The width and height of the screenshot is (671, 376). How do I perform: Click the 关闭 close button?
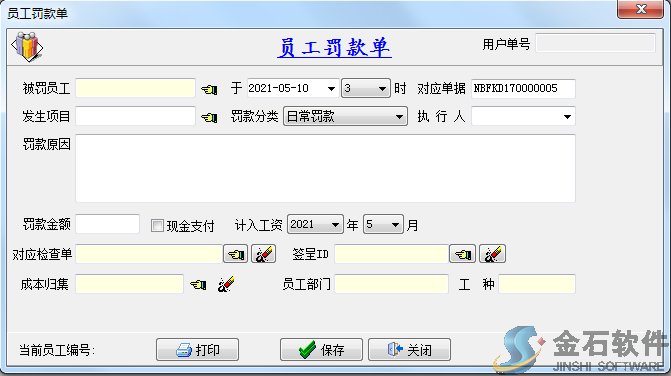[x=410, y=350]
